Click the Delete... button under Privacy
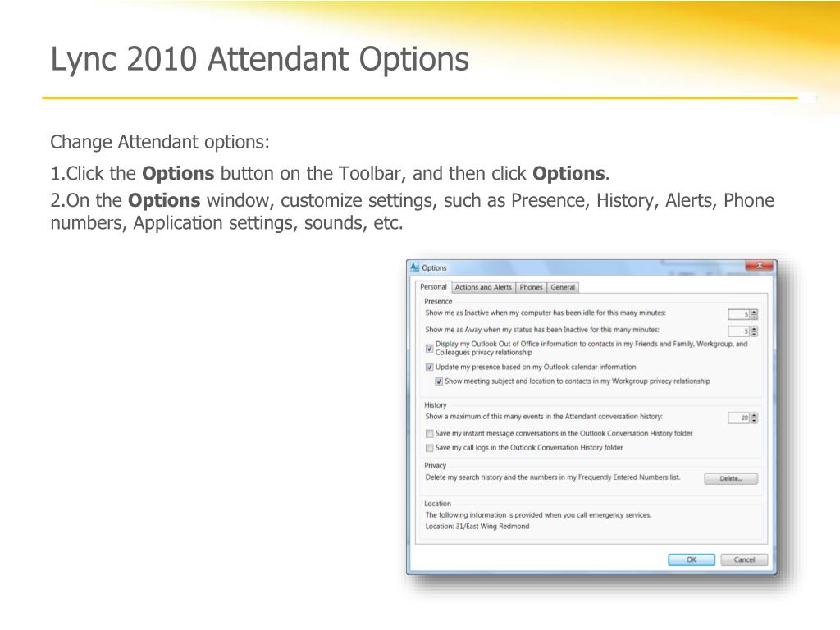Viewport: 840px width, 630px height. pos(731,478)
